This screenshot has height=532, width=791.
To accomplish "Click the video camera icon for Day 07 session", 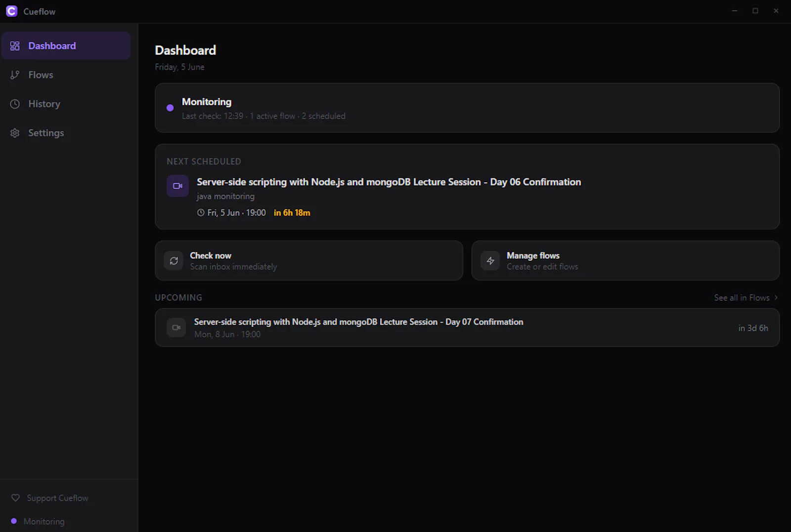I will [x=176, y=327].
